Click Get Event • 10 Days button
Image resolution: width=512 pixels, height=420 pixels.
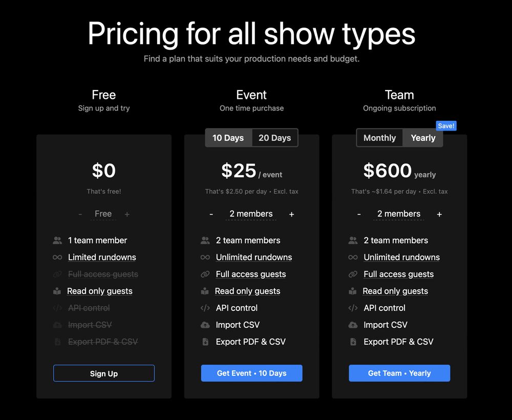coord(252,373)
